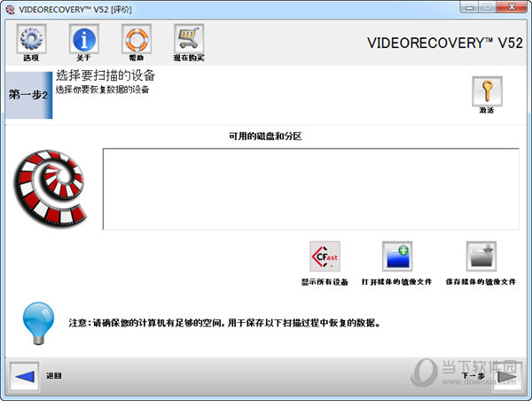Click the 第一步2 step indicator
This screenshot has height=401, width=532.
[x=29, y=95]
